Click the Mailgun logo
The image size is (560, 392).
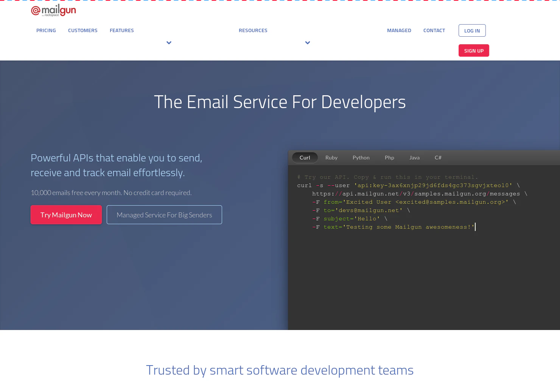53,11
